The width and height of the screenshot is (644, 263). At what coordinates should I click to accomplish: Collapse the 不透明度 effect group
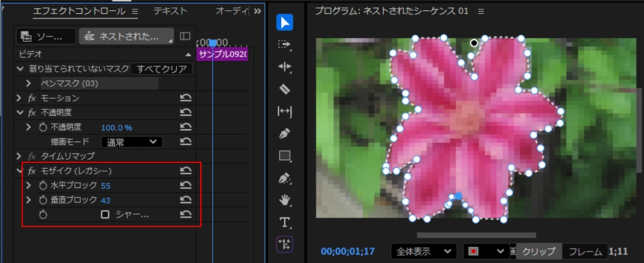pyautogui.click(x=20, y=113)
